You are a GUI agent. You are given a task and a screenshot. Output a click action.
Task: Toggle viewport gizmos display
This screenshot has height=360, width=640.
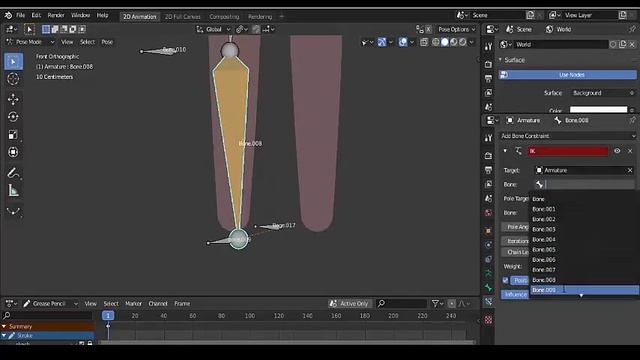(x=382, y=42)
